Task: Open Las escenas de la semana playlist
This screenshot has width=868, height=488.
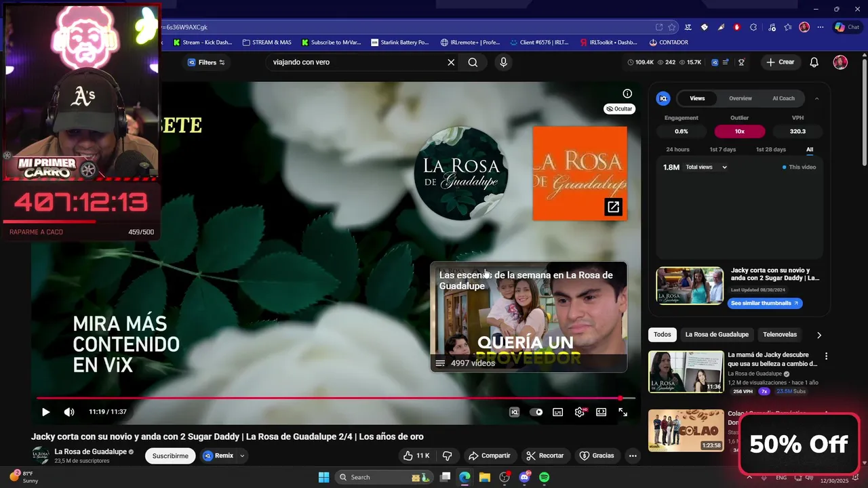Action: click(528, 317)
